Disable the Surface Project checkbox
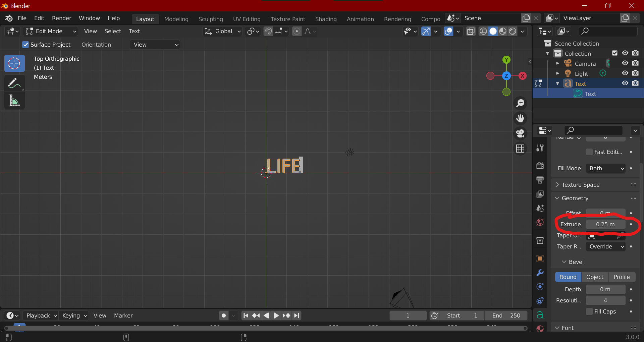This screenshot has width=644, height=342. tap(25, 44)
